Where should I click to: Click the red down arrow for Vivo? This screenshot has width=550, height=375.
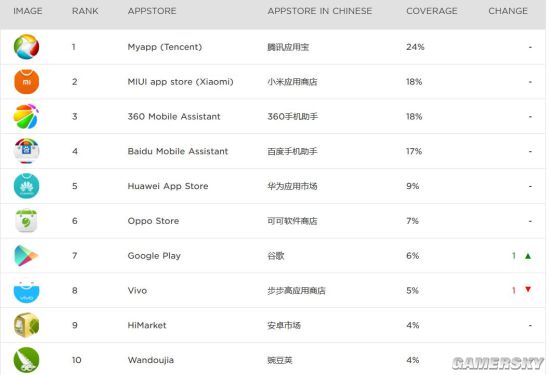pos(528,290)
